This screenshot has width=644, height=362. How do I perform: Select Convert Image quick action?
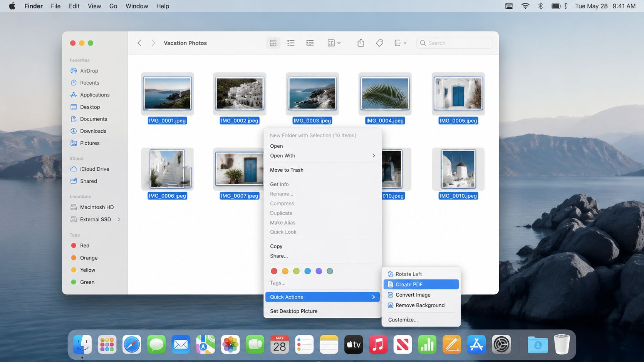click(x=421, y=295)
